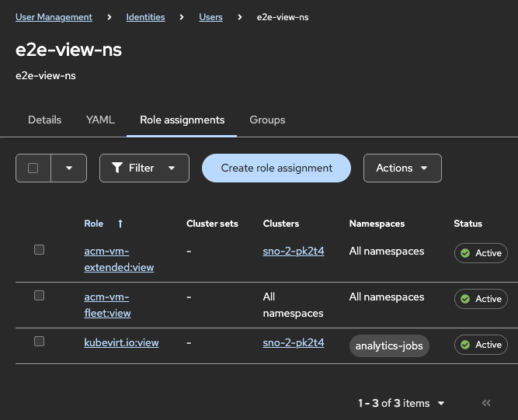Open the Groups tab
This screenshot has width=518, height=420.
click(267, 120)
